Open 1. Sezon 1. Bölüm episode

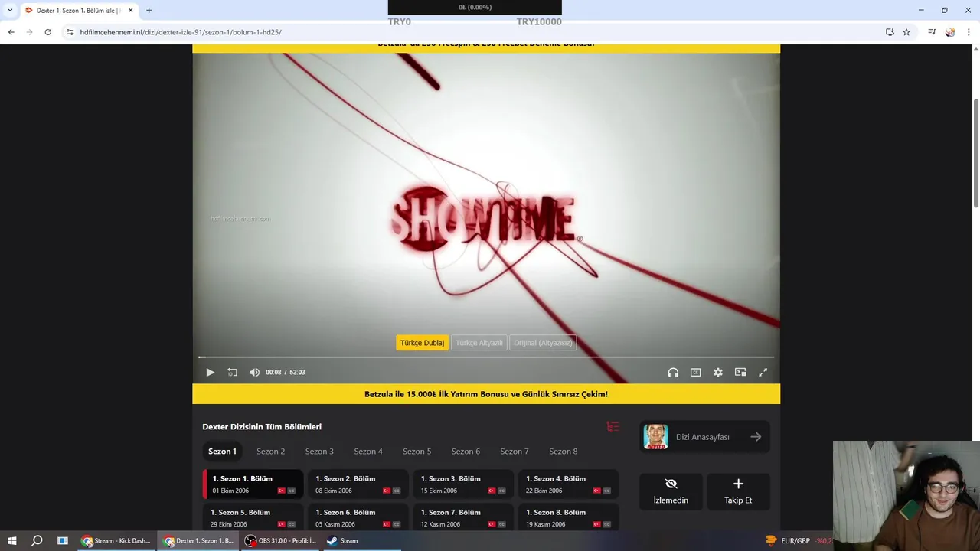(x=253, y=484)
